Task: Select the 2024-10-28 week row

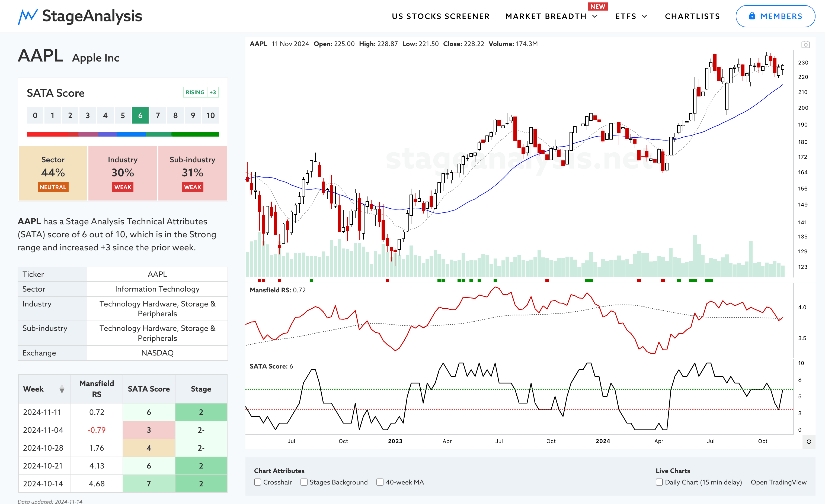Action: (x=123, y=448)
